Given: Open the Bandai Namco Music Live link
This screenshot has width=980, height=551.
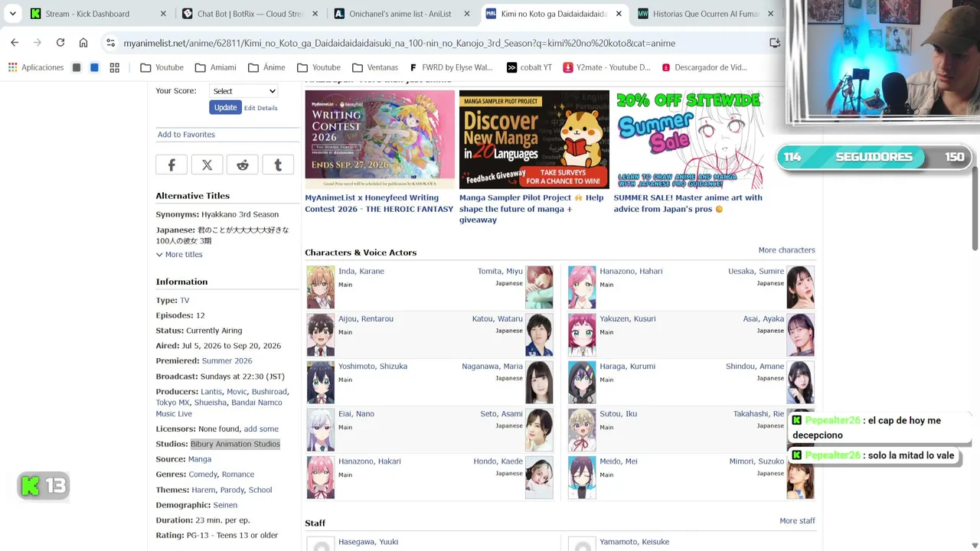Looking at the screenshot, I should point(218,408).
